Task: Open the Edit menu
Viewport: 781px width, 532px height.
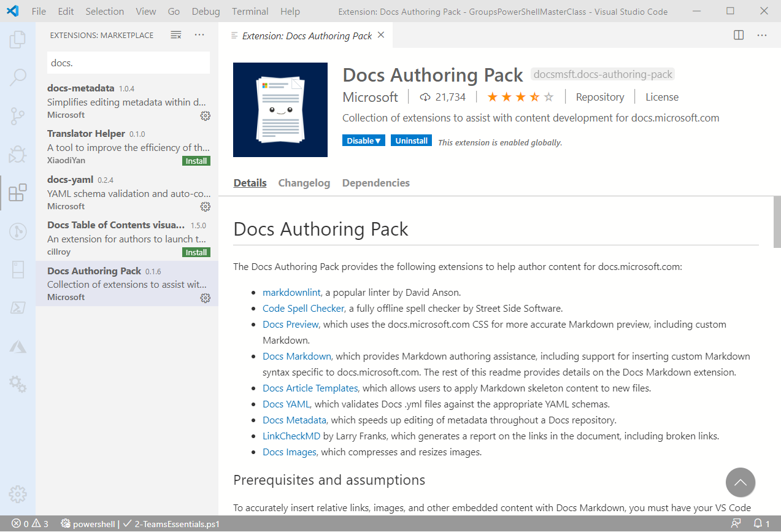Action: click(x=66, y=11)
